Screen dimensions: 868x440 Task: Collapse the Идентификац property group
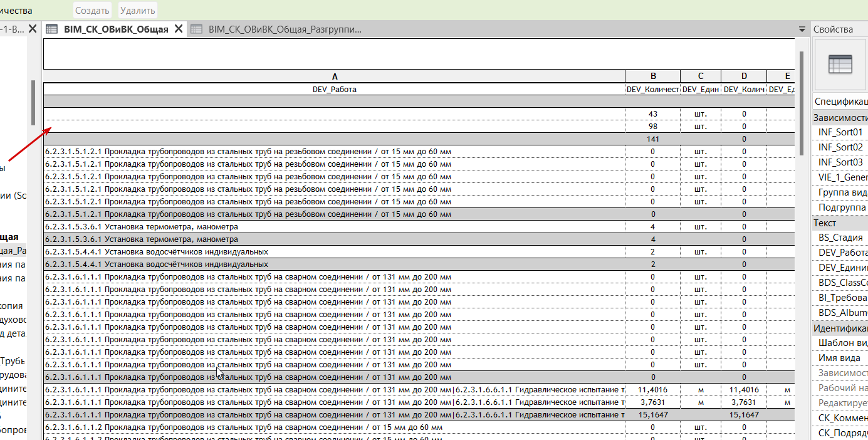pyautogui.click(x=840, y=328)
